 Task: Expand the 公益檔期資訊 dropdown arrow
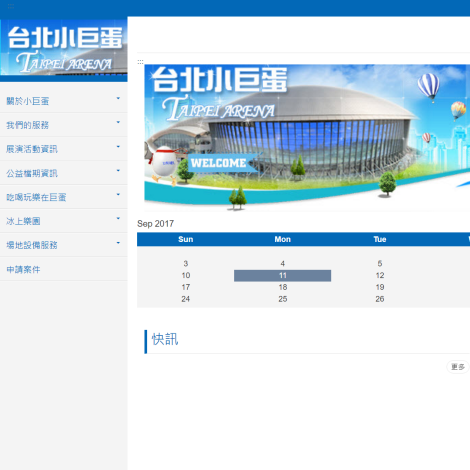(x=118, y=171)
